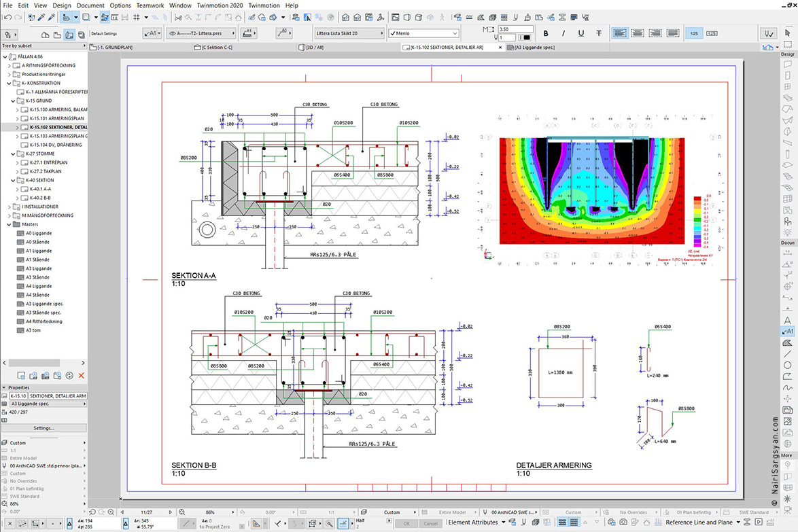Click the layout name field SEKTIONER, DETALJER
Screen dimensions: 798x532
click(58, 395)
